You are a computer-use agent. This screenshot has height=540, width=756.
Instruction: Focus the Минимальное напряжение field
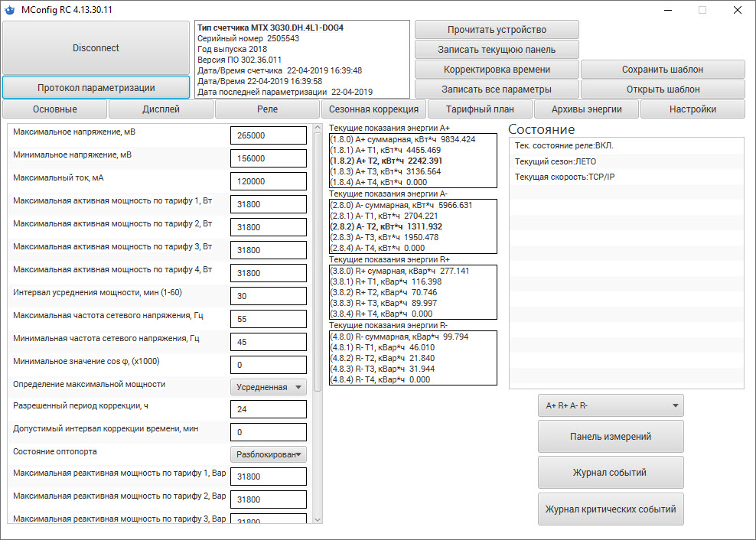[x=269, y=158]
